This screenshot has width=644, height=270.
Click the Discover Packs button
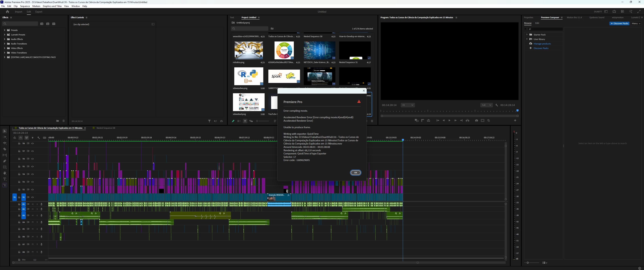(619, 23)
